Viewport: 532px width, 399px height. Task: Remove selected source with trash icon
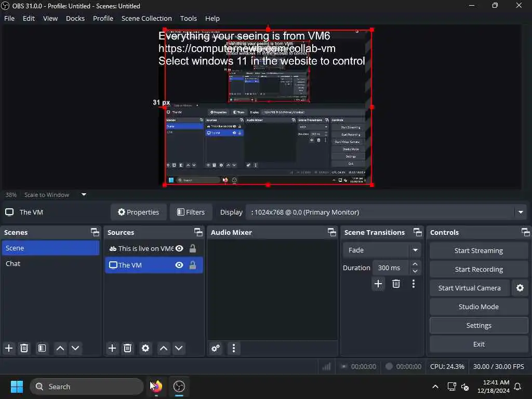pyautogui.click(x=128, y=348)
